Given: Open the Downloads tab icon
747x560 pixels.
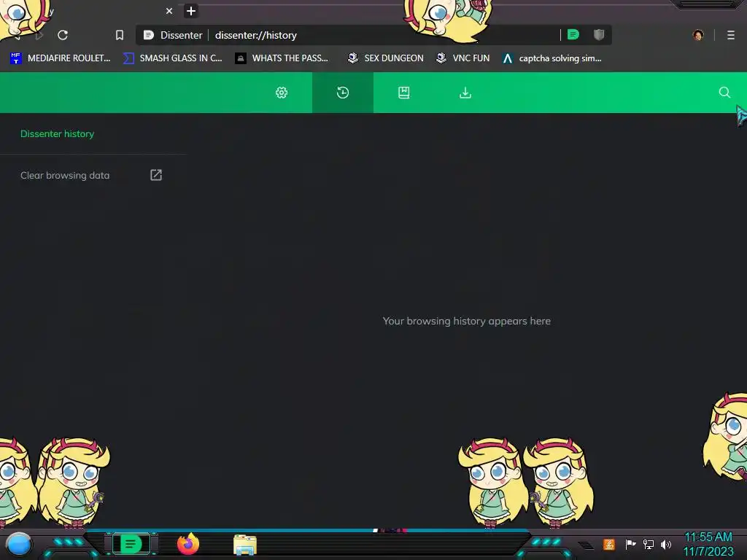Looking at the screenshot, I should tap(465, 93).
